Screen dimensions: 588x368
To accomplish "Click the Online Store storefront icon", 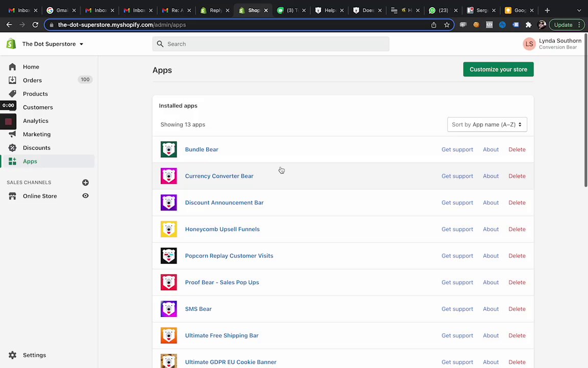I will click(x=12, y=196).
